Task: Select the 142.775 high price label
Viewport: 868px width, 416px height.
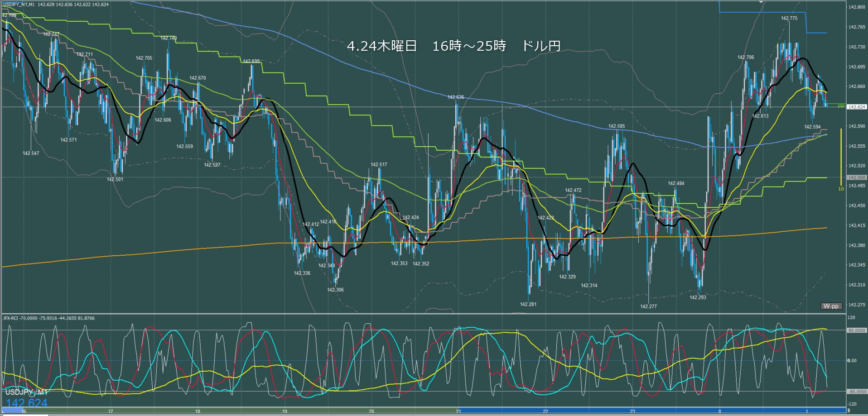Action: point(789,18)
